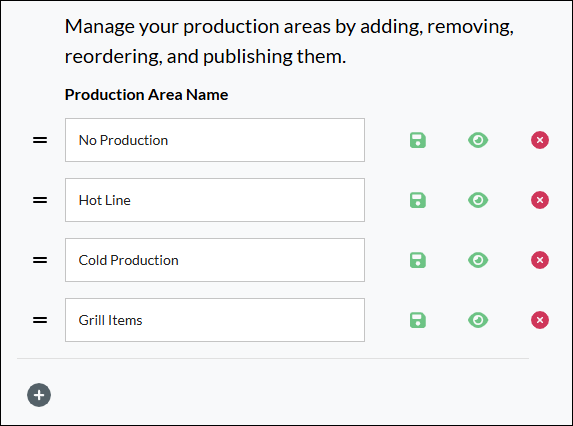Toggle visibility eye for Hot Line
The width and height of the screenshot is (573, 426).
click(478, 200)
